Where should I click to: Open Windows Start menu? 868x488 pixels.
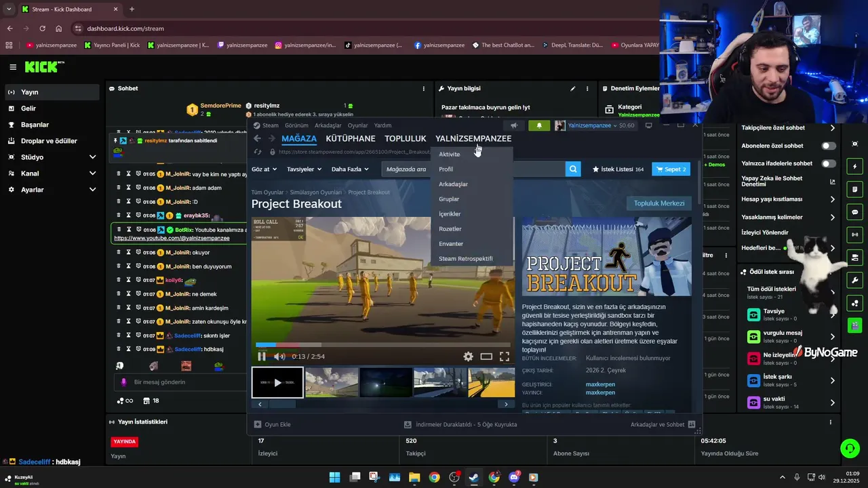click(334, 477)
